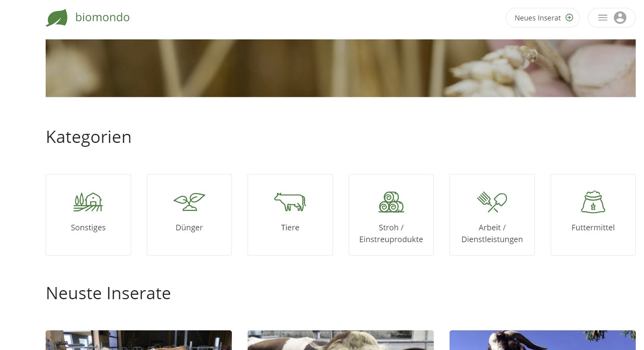This screenshot has width=644, height=350.
Task: Select the farm barn Sonstiges icon
Action: point(88,202)
